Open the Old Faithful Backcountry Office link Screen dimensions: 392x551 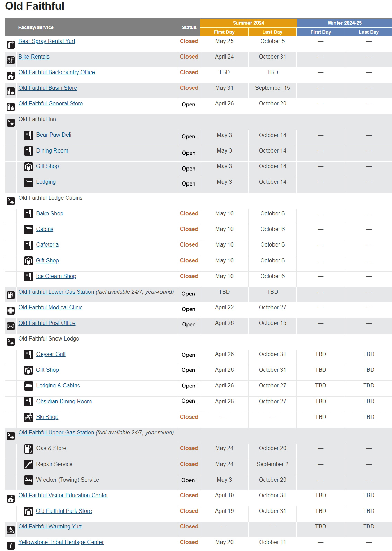pyautogui.click(x=56, y=72)
